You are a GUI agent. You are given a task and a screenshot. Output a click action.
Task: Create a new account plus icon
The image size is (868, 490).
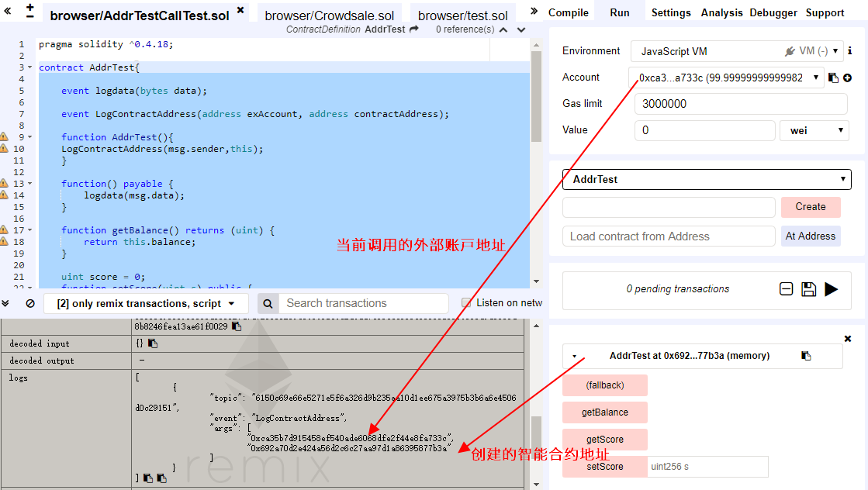[x=848, y=78]
